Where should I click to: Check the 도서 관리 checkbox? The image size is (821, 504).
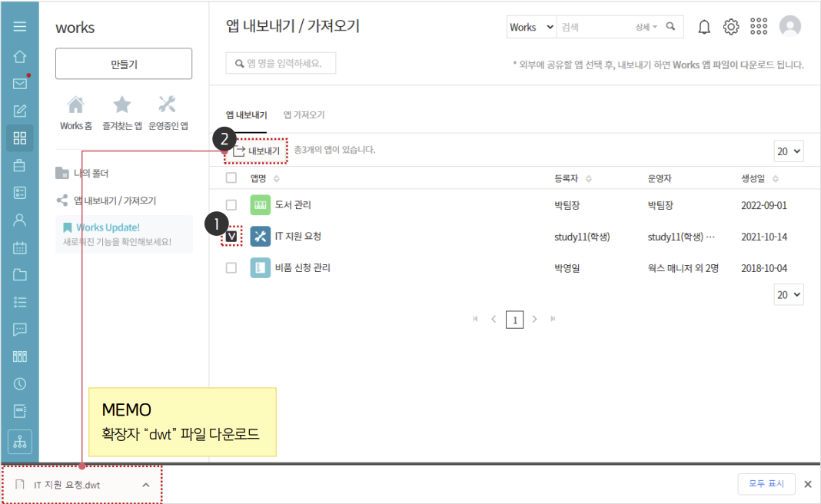[231, 205]
